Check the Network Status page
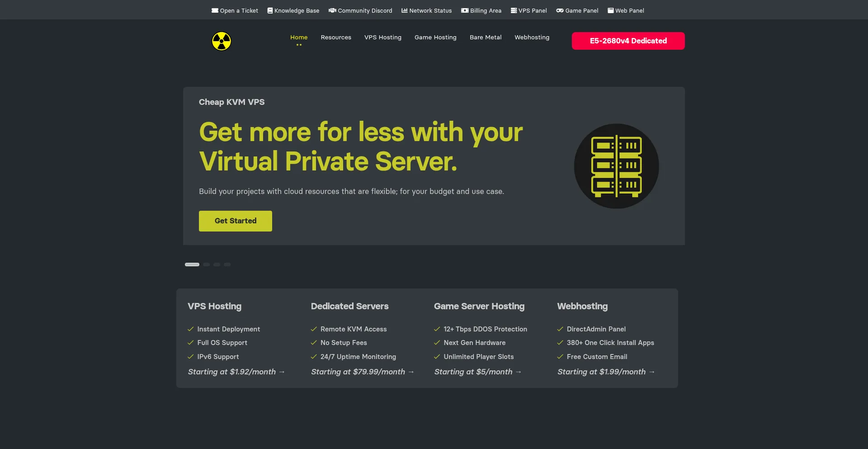The height and width of the screenshot is (449, 868). (x=426, y=10)
